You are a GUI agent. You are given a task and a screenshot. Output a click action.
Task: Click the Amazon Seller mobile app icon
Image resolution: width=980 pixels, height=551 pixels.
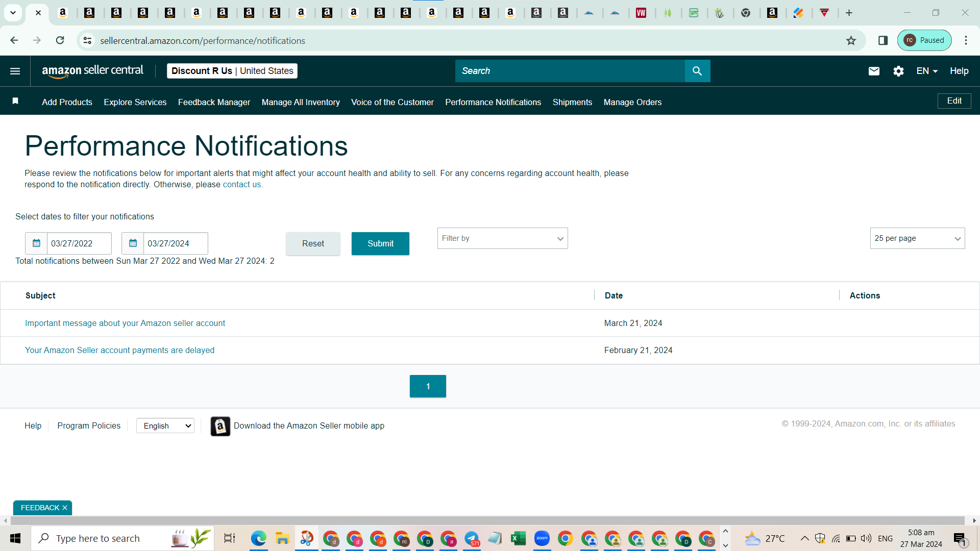click(220, 426)
